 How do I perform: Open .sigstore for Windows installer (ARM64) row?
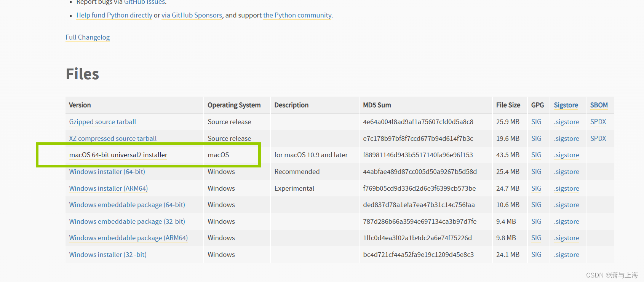tap(567, 188)
